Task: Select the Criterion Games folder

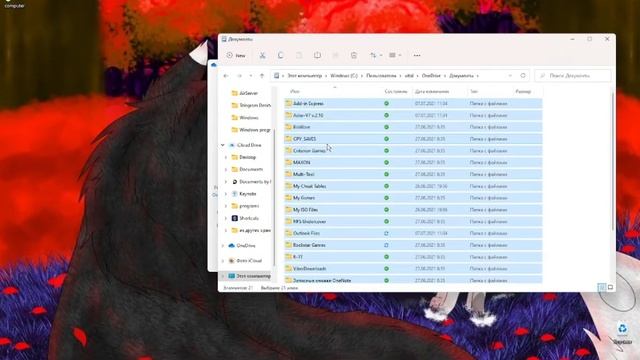Action: pos(413,151)
